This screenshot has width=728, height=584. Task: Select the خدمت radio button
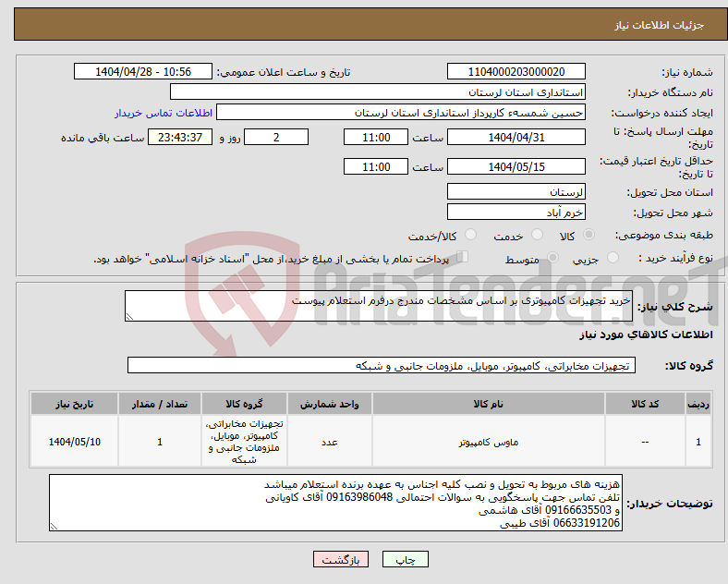click(x=537, y=235)
